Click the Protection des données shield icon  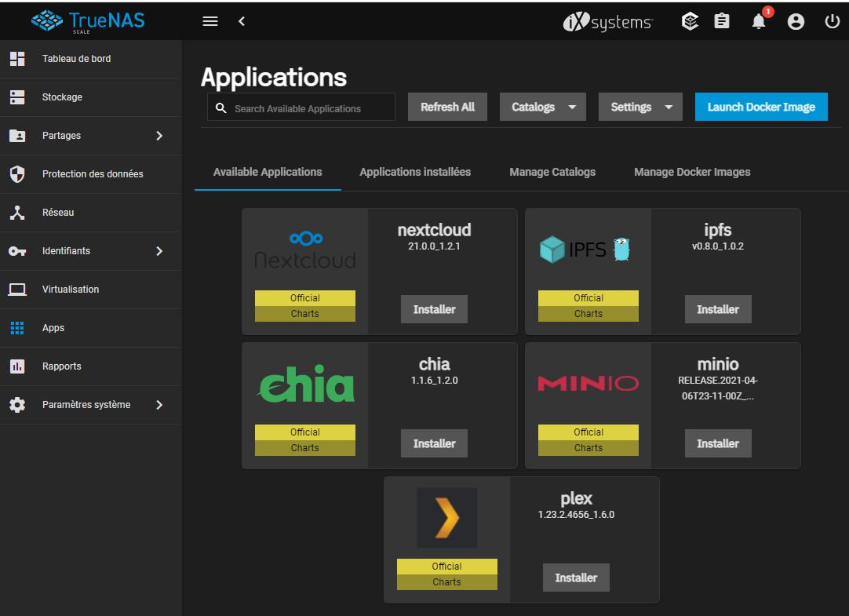tap(17, 173)
